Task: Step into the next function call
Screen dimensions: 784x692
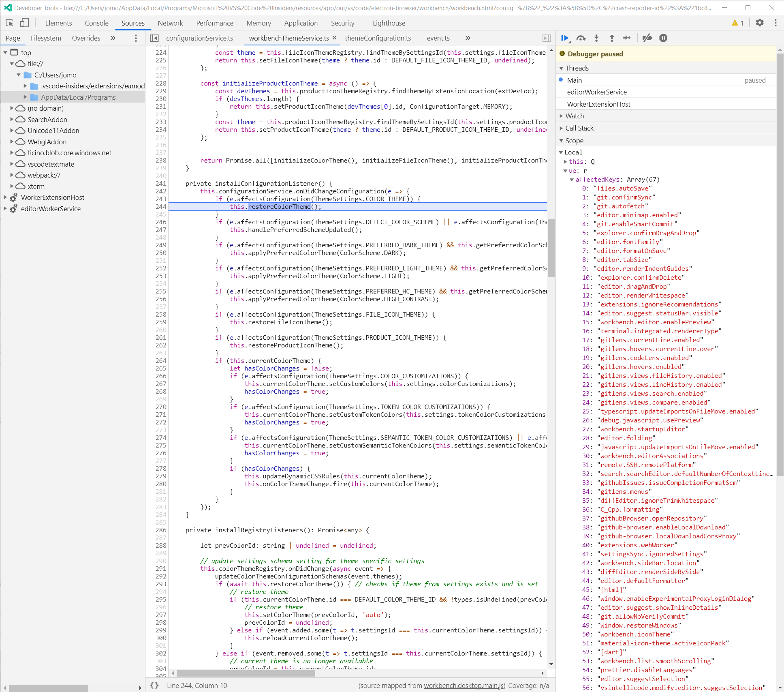Action: tap(596, 38)
